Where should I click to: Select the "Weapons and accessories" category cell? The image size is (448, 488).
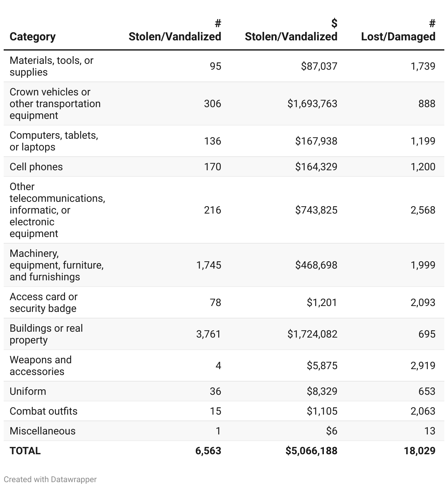(40, 365)
